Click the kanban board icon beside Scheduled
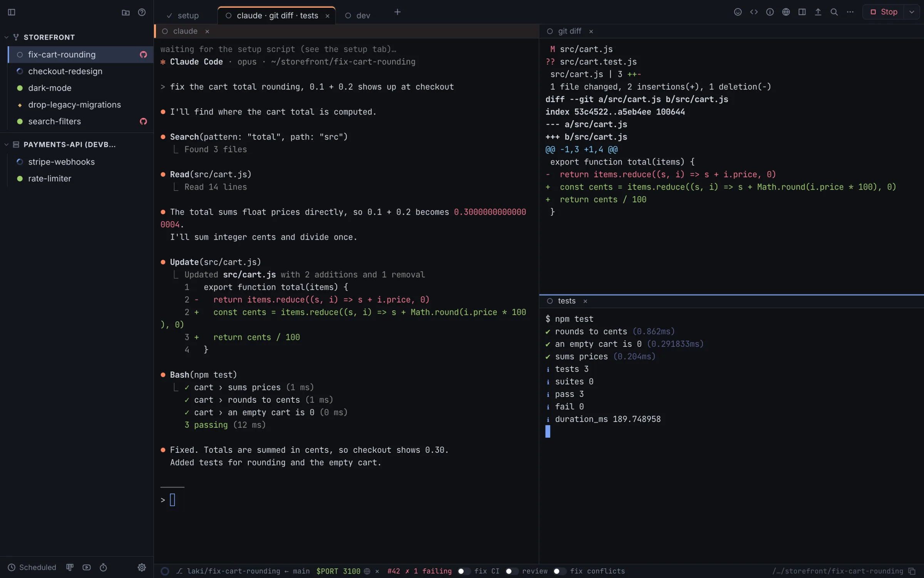924x578 pixels. pyautogui.click(x=70, y=567)
